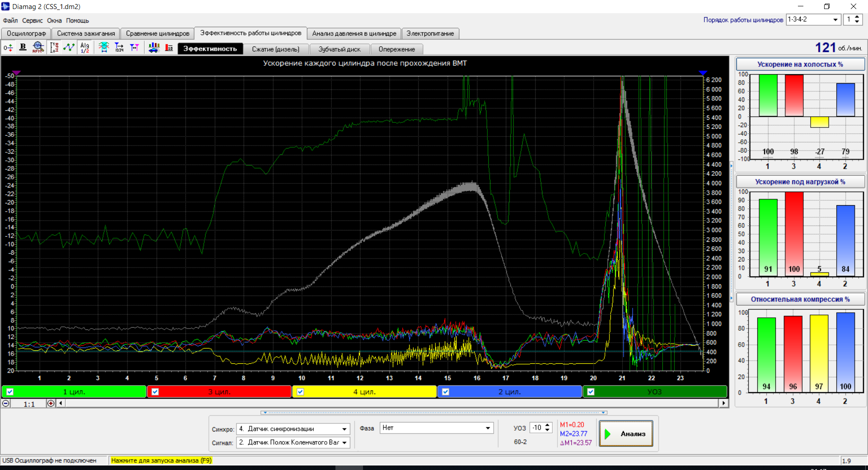This screenshot has height=470, width=868.
Task: Click the Ускорение под нагрузкой % header
Action: point(800,182)
